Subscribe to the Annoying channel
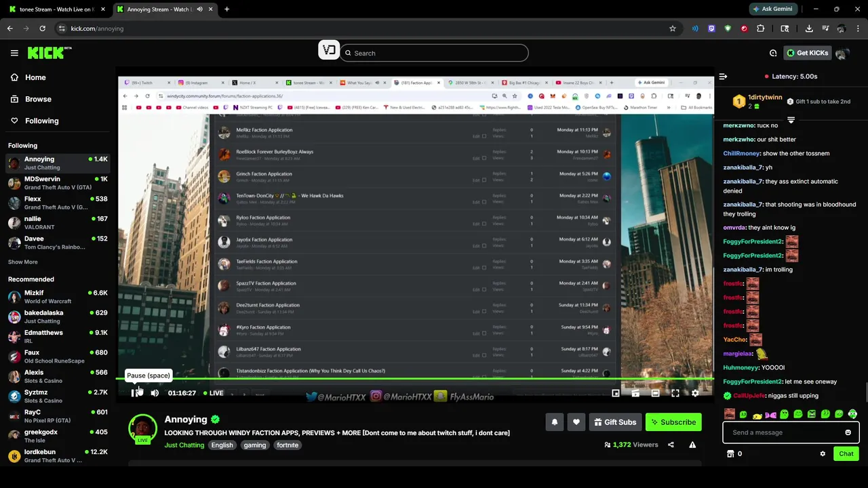The height and width of the screenshot is (488, 868). point(673,422)
